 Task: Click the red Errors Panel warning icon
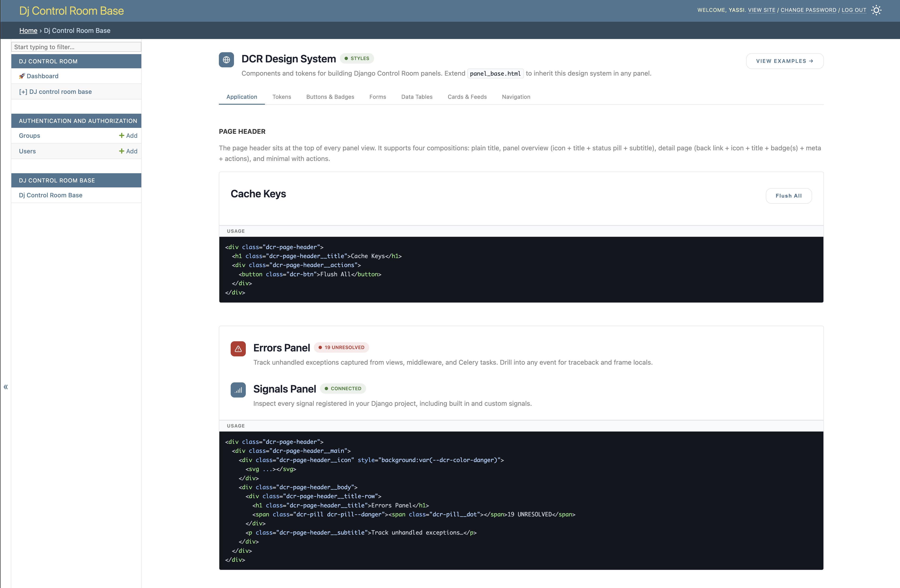click(x=238, y=349)
